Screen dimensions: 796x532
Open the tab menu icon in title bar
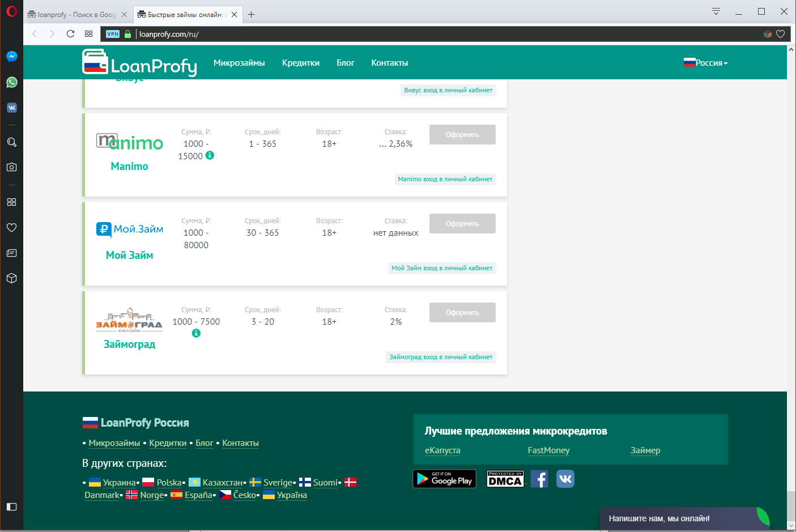[716, 11]
